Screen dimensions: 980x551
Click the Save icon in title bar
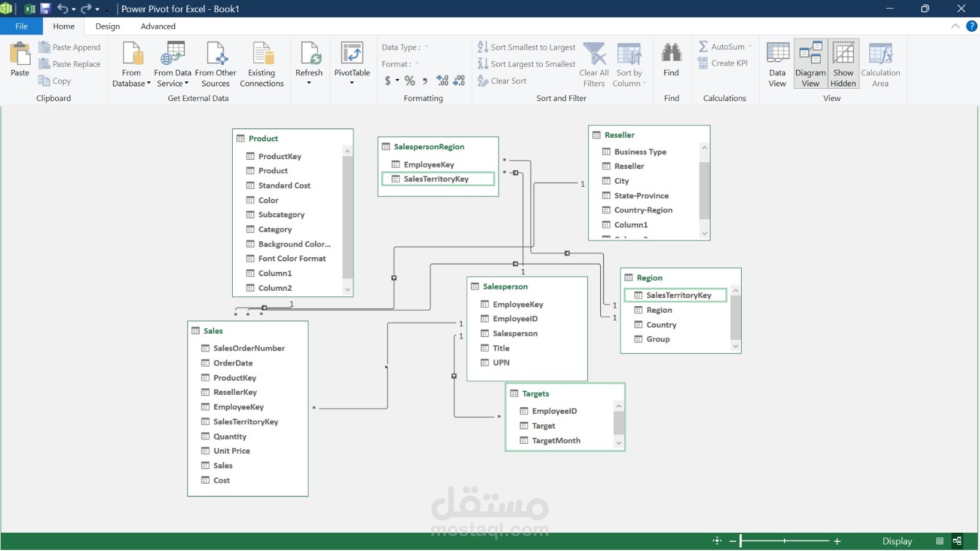pos(45,9)
